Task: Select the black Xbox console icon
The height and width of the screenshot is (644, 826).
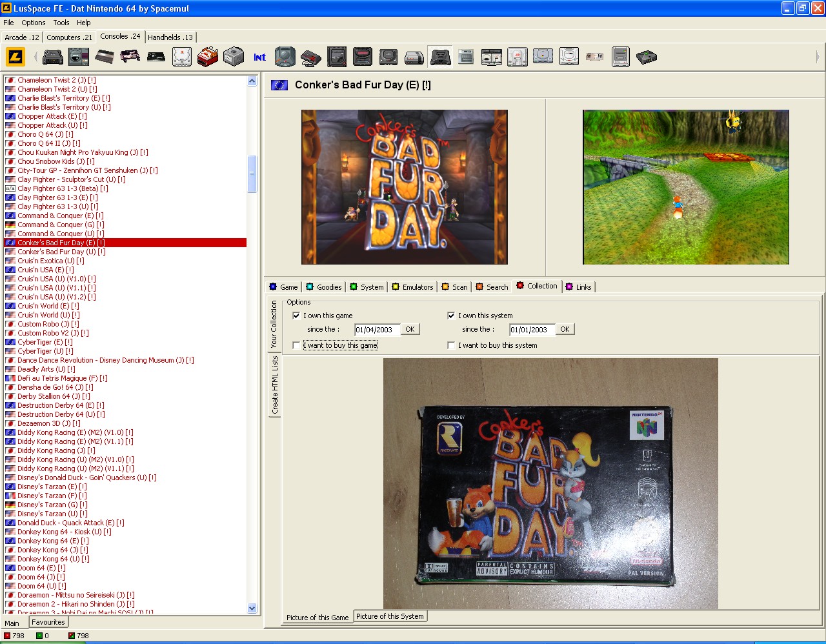Action: 647,57
